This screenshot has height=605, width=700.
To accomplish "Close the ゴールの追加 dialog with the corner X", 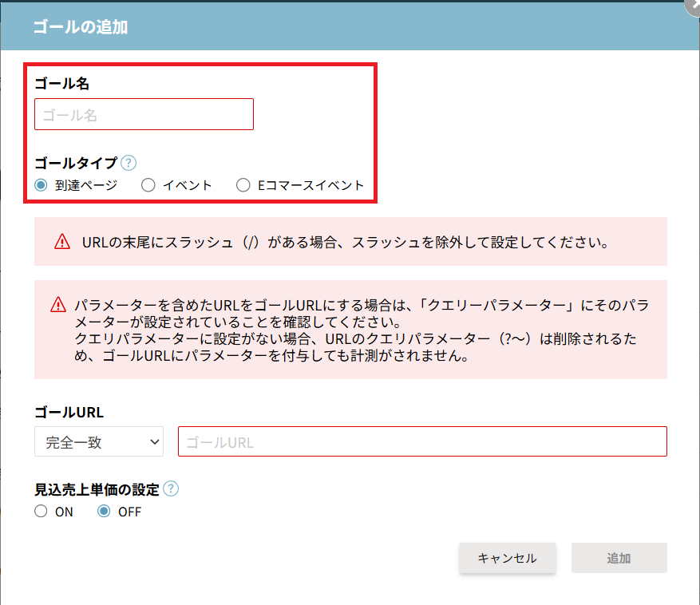I will tap(694, 6).
